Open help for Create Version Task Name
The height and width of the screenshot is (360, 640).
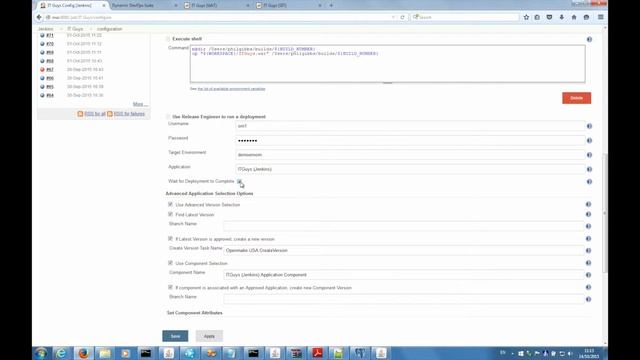[x=588, y=250]
